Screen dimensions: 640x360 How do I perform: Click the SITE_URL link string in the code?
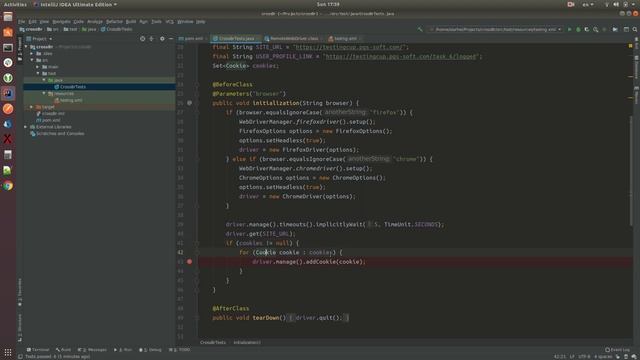point(349,47)
